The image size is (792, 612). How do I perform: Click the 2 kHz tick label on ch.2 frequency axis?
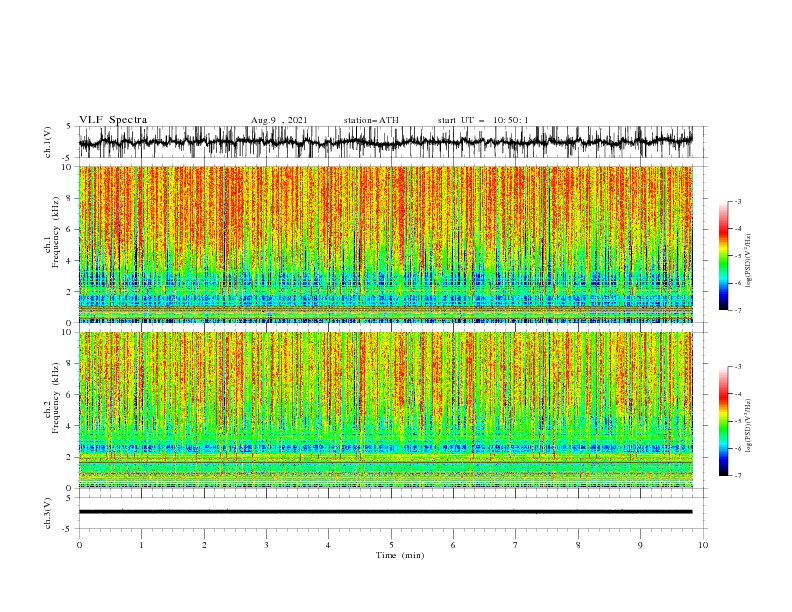[69, 457]
